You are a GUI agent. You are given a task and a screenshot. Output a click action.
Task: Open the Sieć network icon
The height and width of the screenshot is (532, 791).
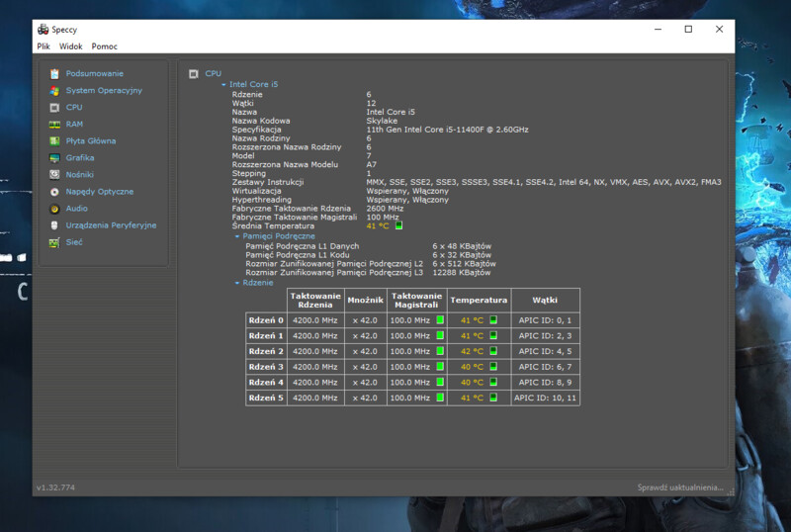tap(55, 242)
